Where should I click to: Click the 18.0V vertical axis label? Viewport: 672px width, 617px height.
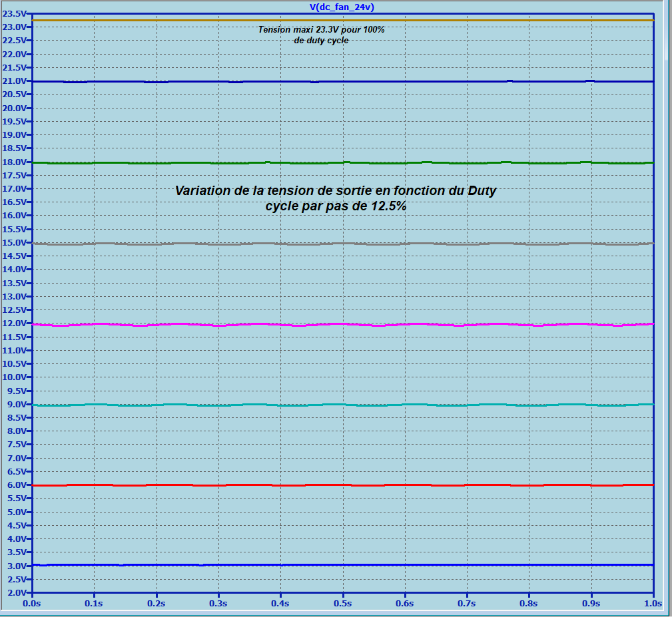click(14, 162)
